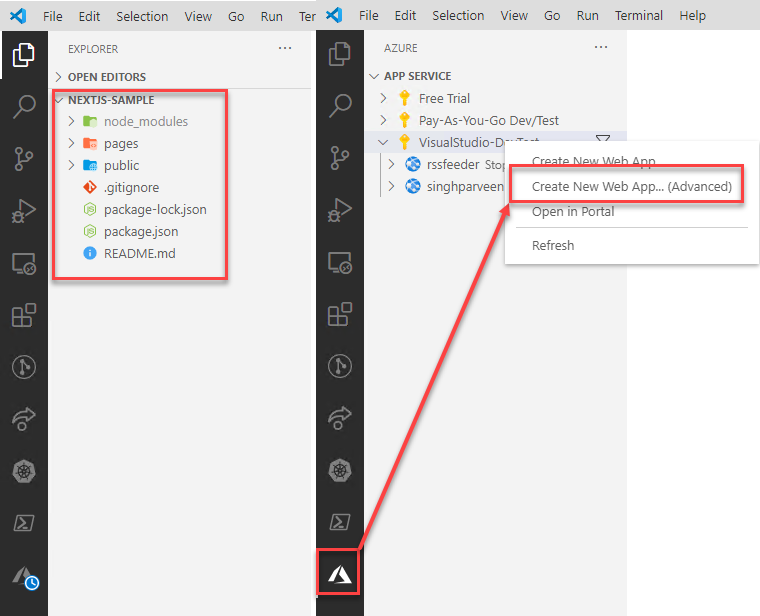
Task: Collapse NEXTJS-SAMPLE folder section
Action: [x=59, y=100]
